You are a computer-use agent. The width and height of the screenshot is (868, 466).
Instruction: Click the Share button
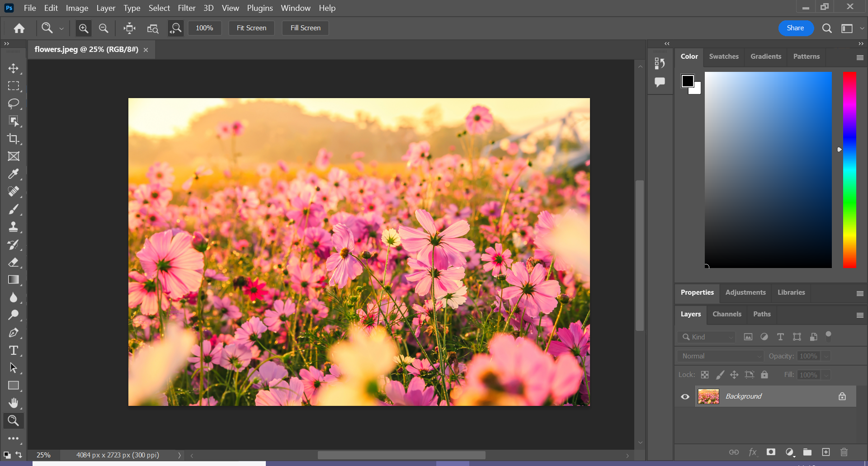pyautogui.click(x=796, y=28)
